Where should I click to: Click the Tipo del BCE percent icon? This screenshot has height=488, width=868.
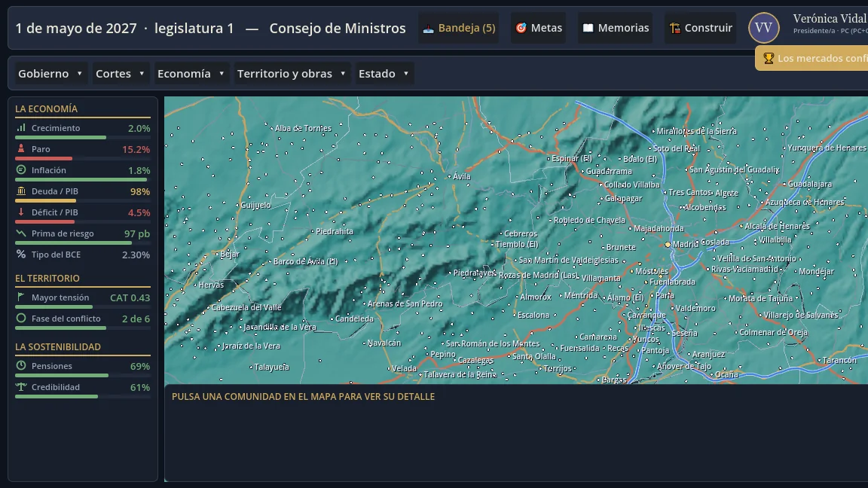[21, 254]
